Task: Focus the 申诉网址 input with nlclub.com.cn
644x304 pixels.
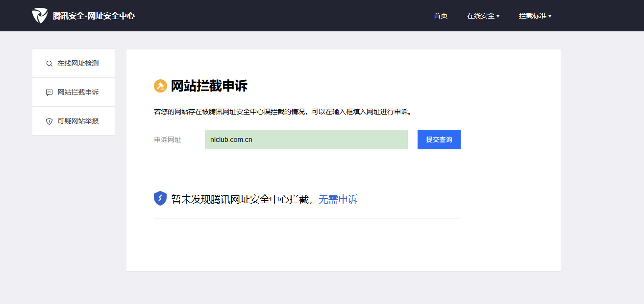Action: pos(306,140)
